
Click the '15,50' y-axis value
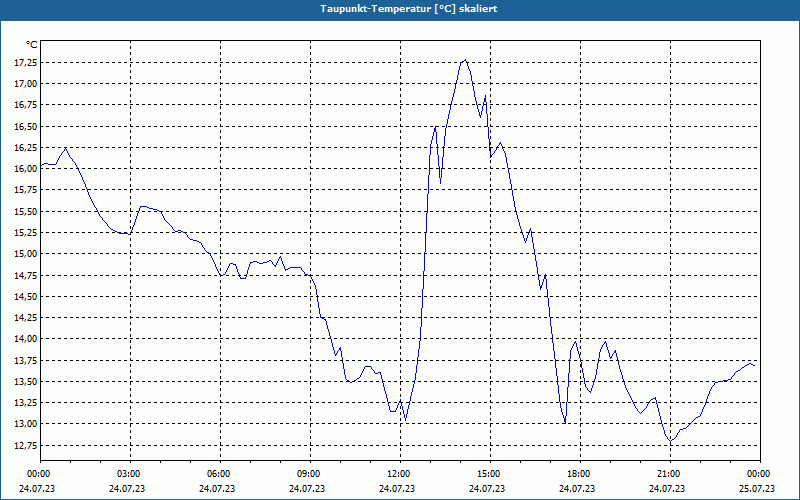[28, 211]
